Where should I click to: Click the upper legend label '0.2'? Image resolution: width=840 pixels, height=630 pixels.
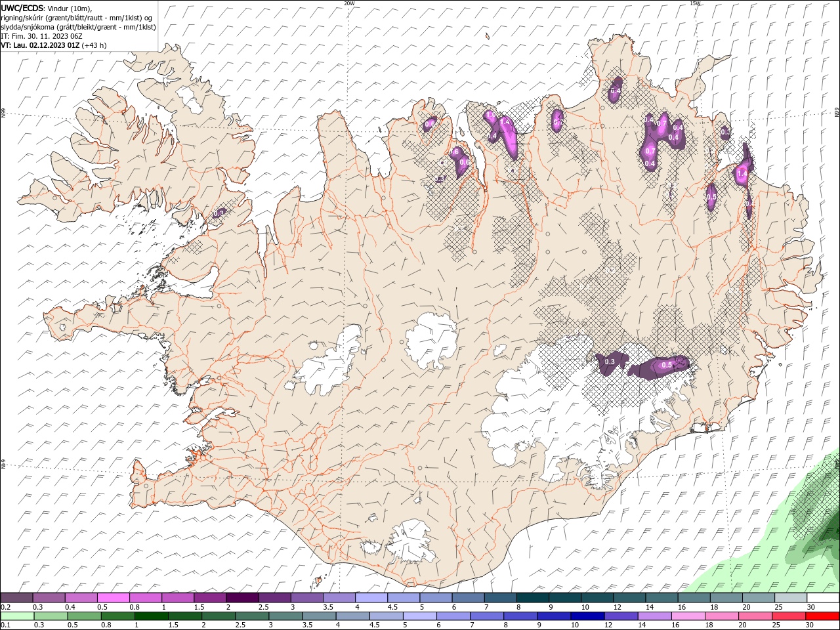click(5, 607)
